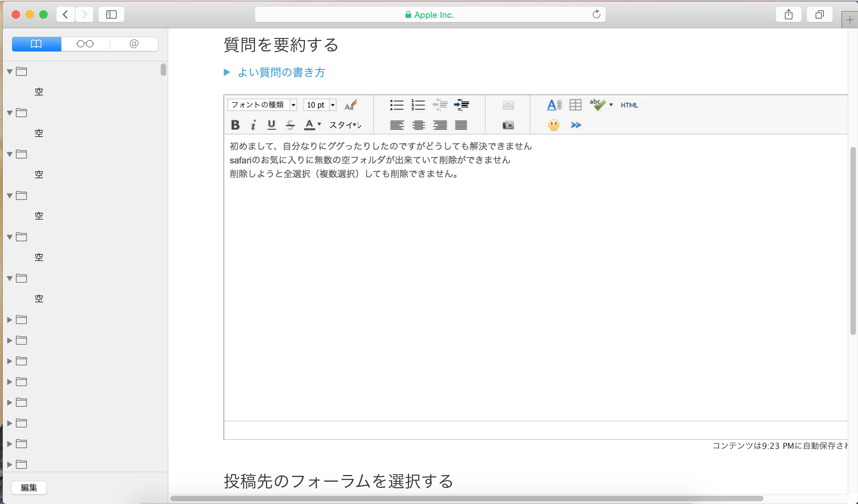This screenshot has height=504, width=858.
Task: Open the insert table tool
Action: (x=575, y=105)
